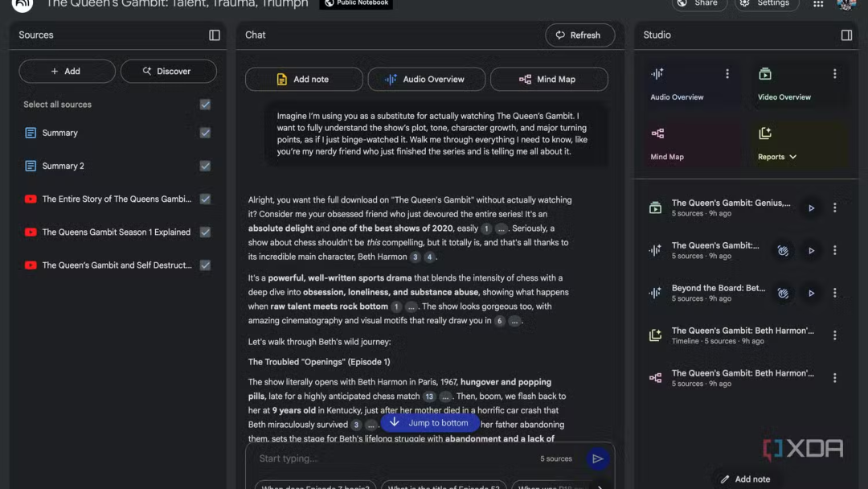Toggle Select all sources checkbox

tap(205, 105)
